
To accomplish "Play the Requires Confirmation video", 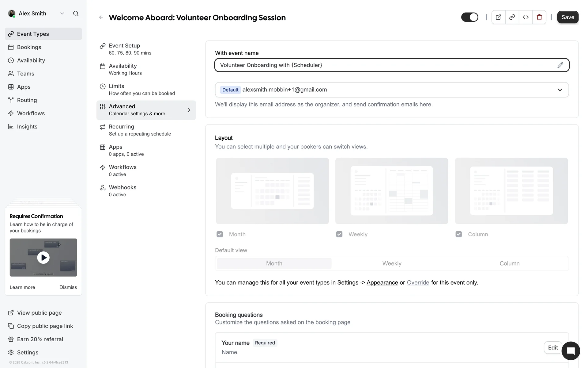I will point(43,258).
